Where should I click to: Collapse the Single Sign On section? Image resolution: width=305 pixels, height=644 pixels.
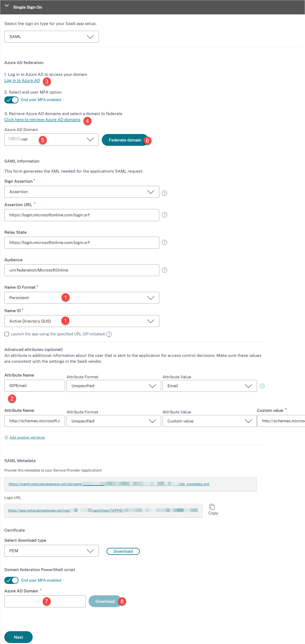7,6
